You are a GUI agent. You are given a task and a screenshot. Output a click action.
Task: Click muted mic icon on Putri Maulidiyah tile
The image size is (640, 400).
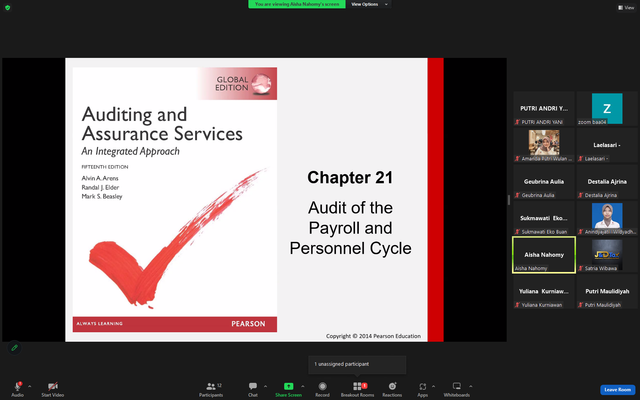click(x=580, y=305)
